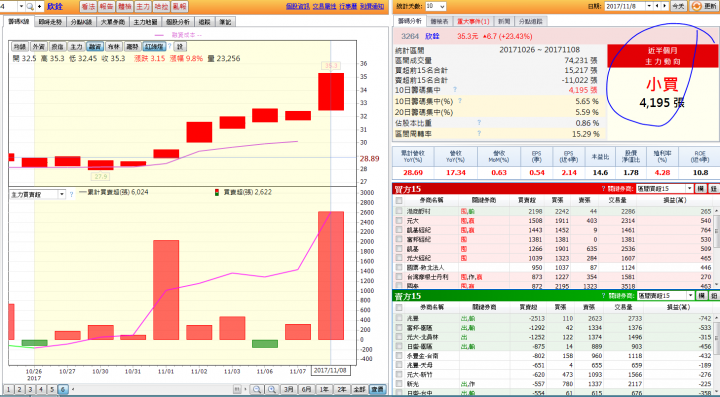Viewport: 720px width, 397px height.
Task: Tick checkbox for 新光 seller row
Action: point(399,383)
